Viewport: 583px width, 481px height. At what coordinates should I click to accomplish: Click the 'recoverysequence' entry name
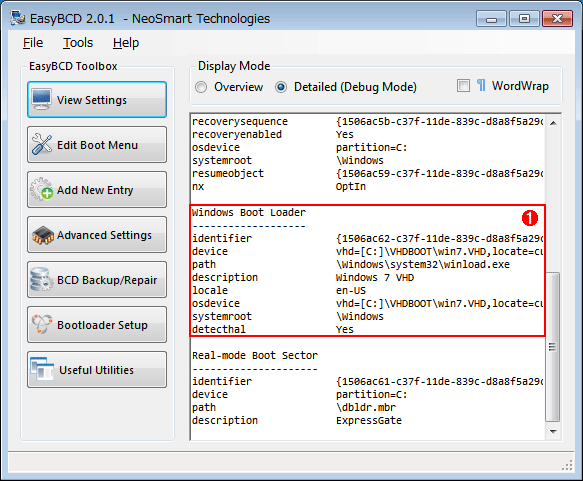(x=240, y=121)
